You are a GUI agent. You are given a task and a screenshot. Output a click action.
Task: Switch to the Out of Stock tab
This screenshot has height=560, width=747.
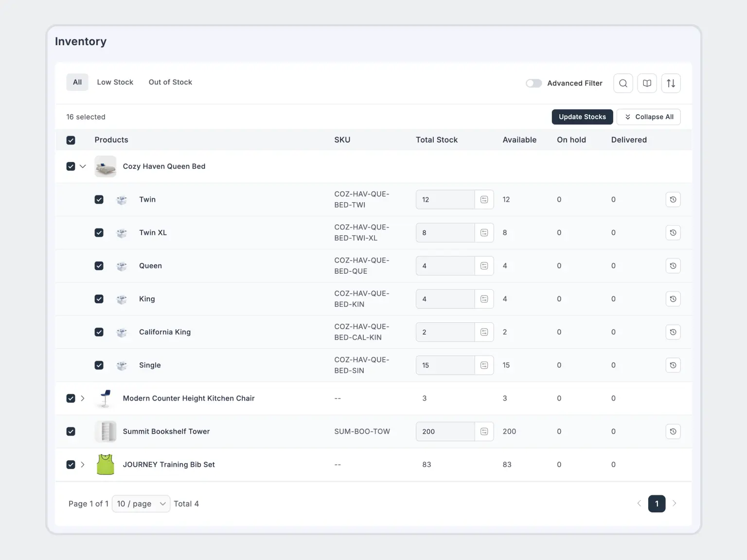[170, 82]
